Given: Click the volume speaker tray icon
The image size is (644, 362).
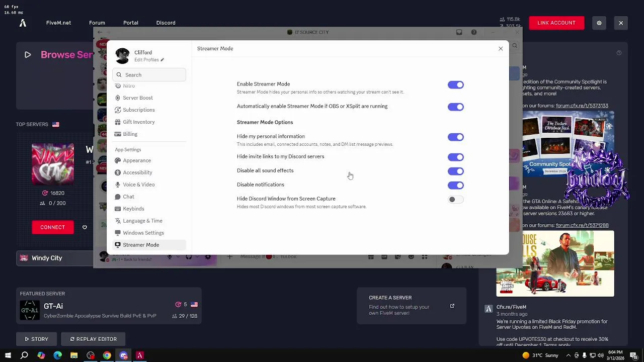Looking at the screenshot, I should pyautogui.click(x=601, y=355).
